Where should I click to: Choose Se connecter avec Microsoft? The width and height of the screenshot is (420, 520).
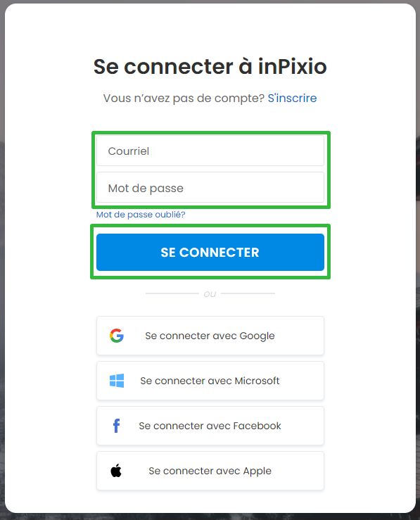click(210, 381)
